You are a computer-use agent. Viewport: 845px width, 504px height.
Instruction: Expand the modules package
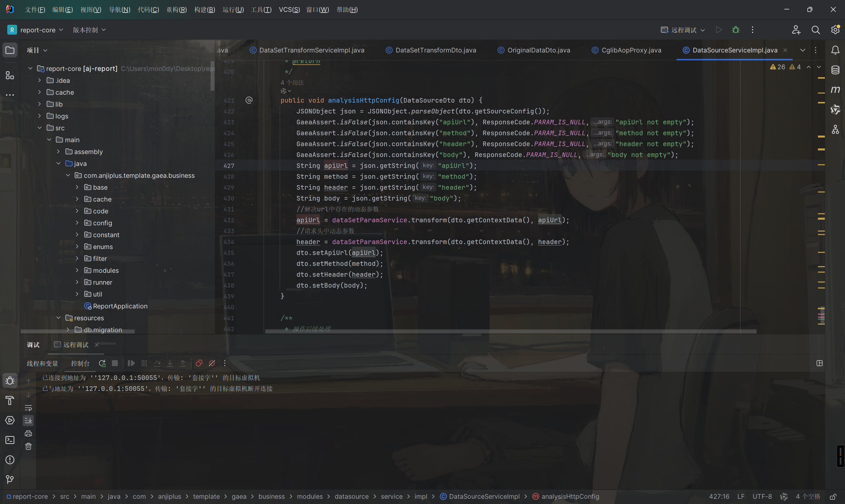(77, 270)
